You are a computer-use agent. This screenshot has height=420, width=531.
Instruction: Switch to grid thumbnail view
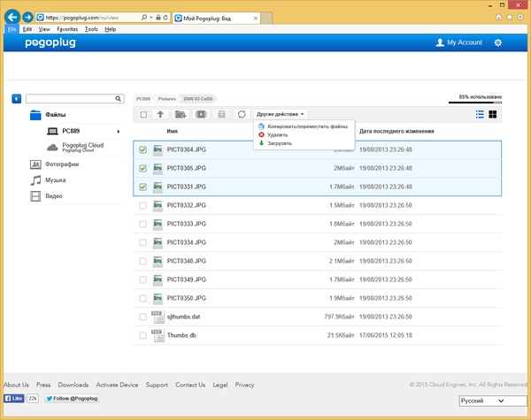[x=493, y=113]
